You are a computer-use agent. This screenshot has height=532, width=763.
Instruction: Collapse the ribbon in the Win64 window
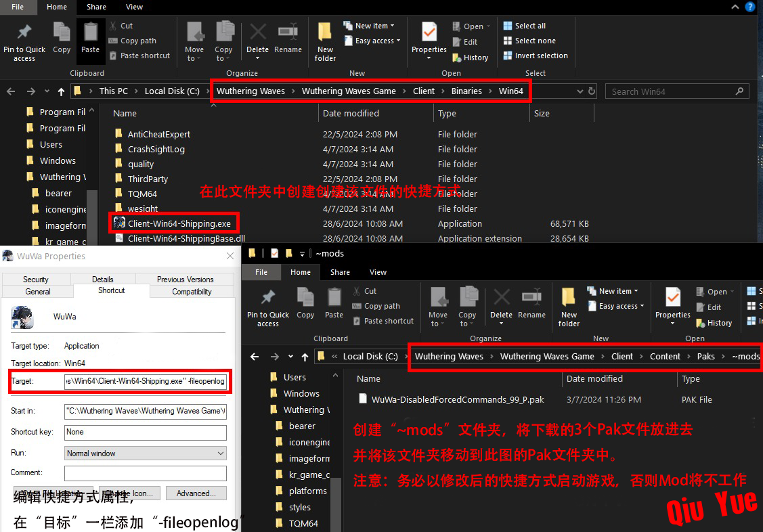tap(735, 7)
